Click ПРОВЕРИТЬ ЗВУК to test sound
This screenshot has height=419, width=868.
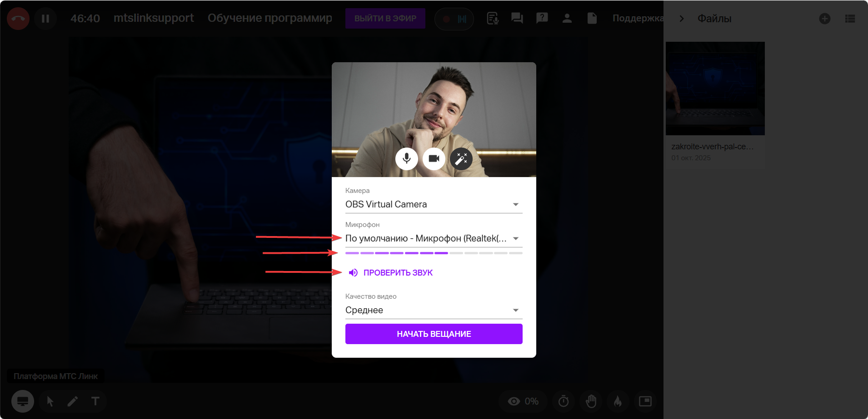coord(391,272)
